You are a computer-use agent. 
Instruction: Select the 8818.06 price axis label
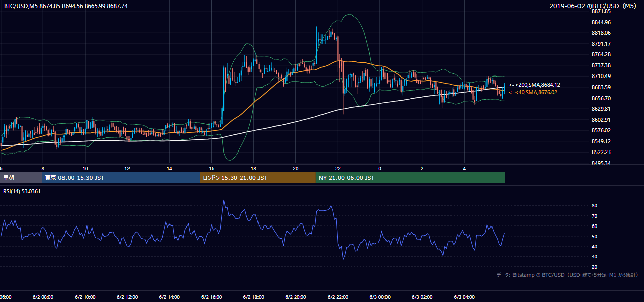602,33
